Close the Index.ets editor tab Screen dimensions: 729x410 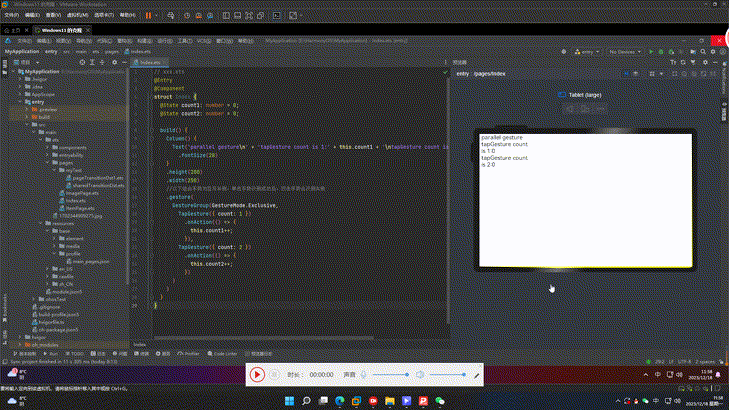166,62
